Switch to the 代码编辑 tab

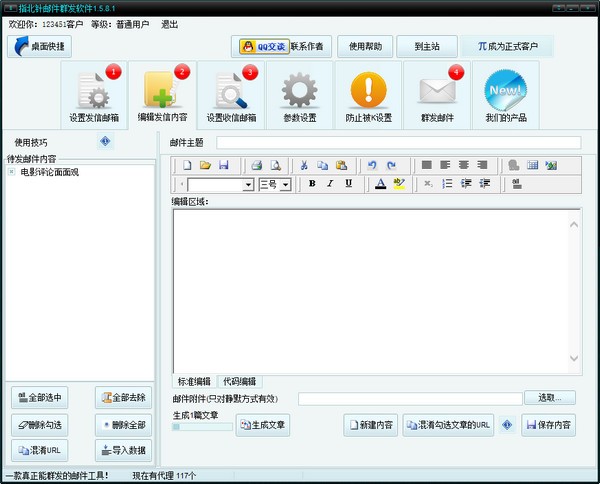(x=239, y=381)
